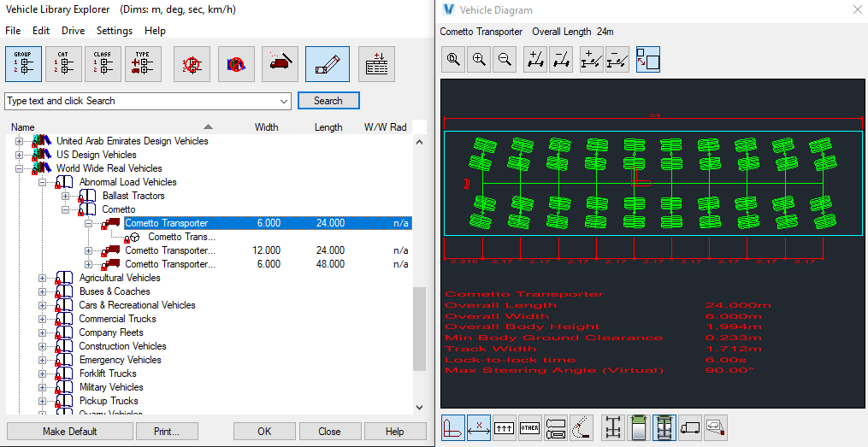The width and height of the screenshot is (868, 447).
Task: Click the tree list scroll down arrow
Action: point(420,408)
